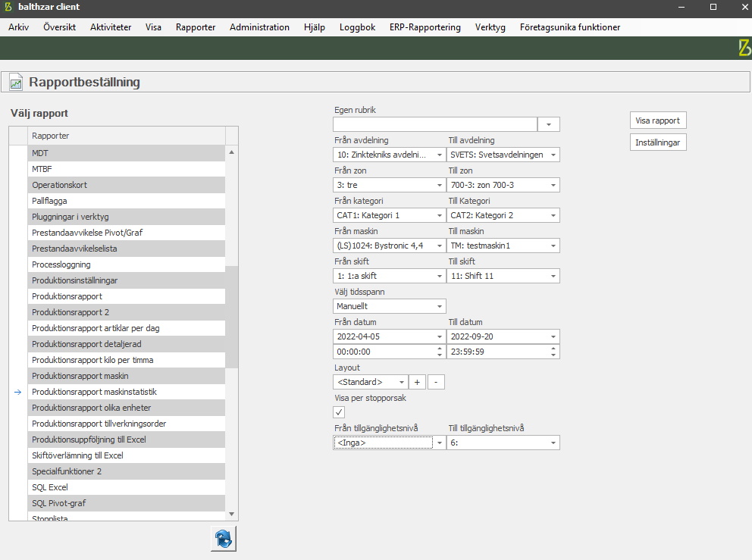Select Produktionsrapport kilo per timma
752x560 pixels.
[x=127, y=360]
